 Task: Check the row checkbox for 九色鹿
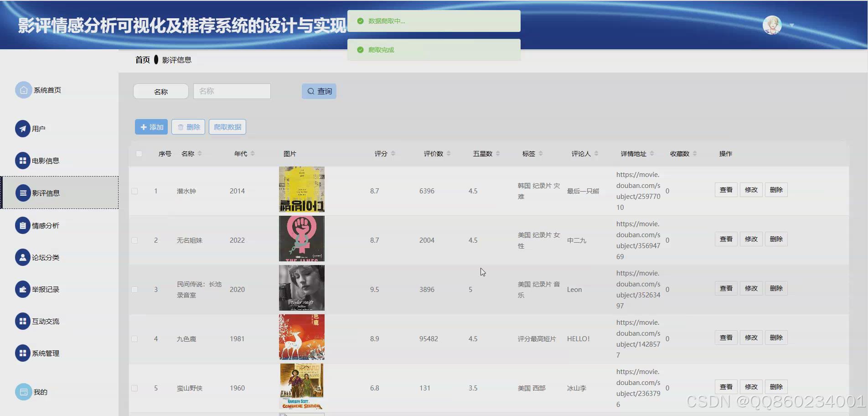pos(134,339)
